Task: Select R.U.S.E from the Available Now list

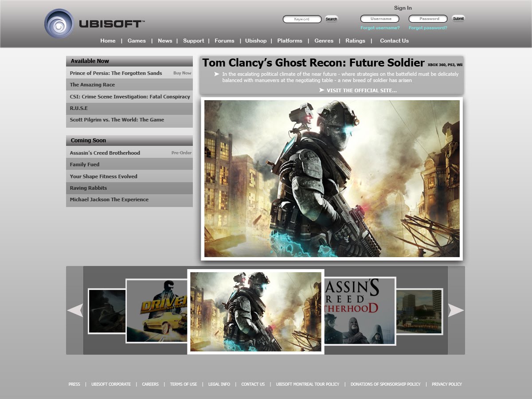Action: [x=79, y=108]
